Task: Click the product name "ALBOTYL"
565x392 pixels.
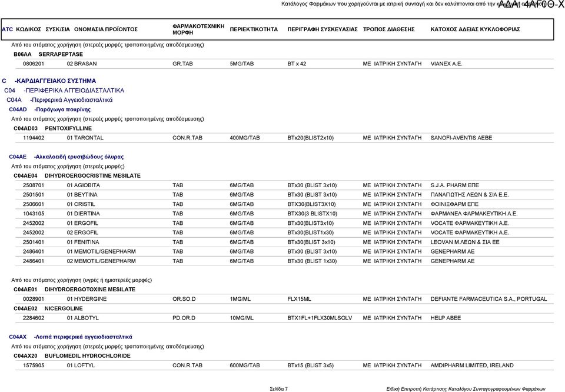Action: click(86, 318)
